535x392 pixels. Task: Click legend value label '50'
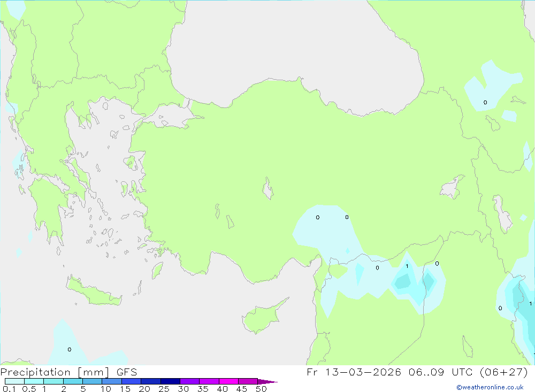tap(261, 389)
